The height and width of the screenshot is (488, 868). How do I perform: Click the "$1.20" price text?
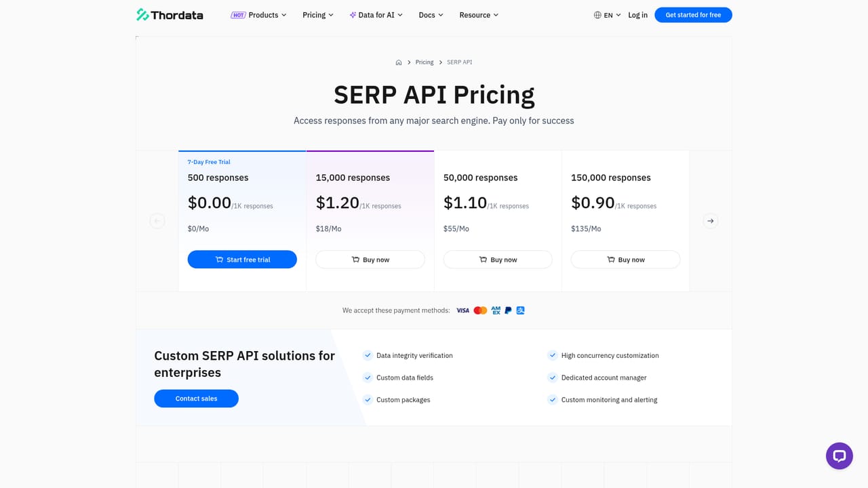click(338, 203)
